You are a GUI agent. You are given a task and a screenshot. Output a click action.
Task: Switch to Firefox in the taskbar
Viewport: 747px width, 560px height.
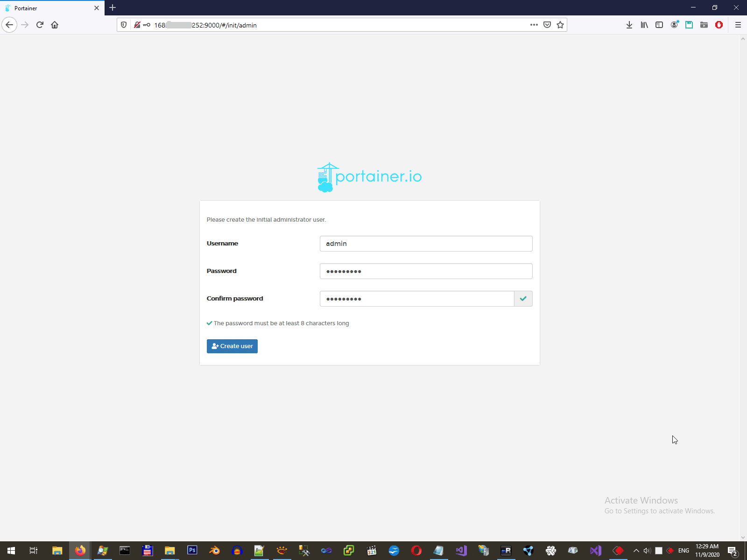click(x=80, y=551)
